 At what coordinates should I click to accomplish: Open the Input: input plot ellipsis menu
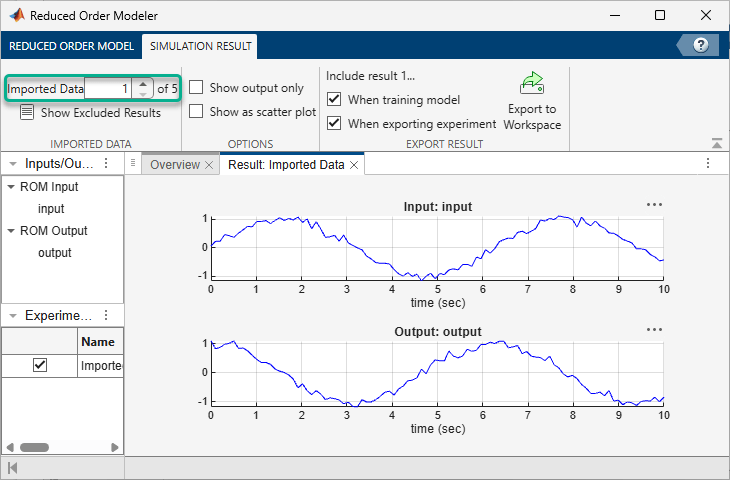[654, 205]
